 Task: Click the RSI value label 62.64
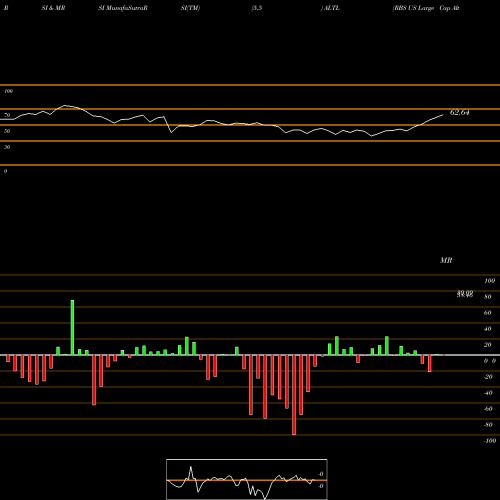(x=460, y=113)
